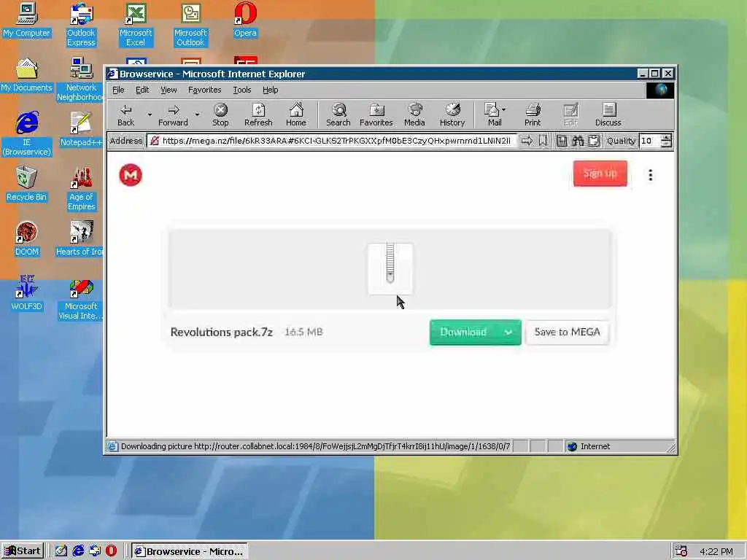
Task: Select the Microsoft Visual InterDev desktop icon
Action: click(x=80, y=300)
